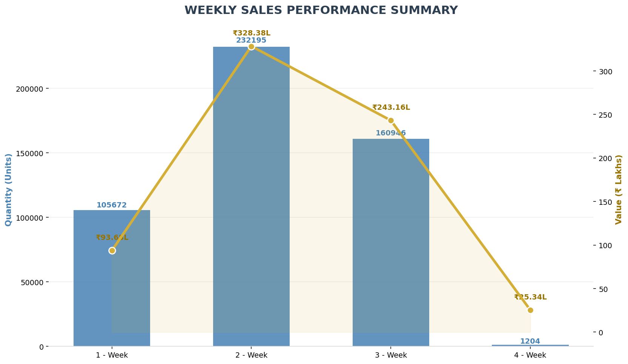Image resolution: width=628 pixels, height=364 pixels.
Task: Select the '4 - Week' x-axis label
Action: [530, 355]
